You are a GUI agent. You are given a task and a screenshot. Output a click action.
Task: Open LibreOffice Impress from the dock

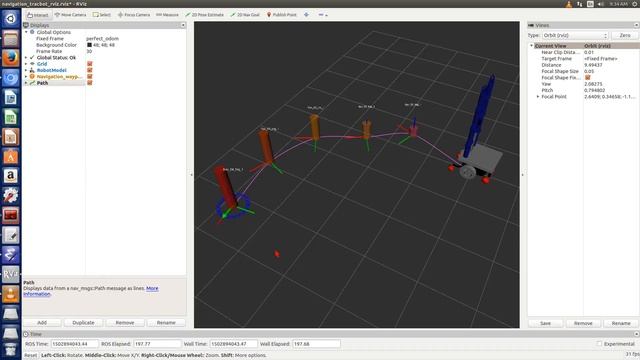click(x=11, y=137)
